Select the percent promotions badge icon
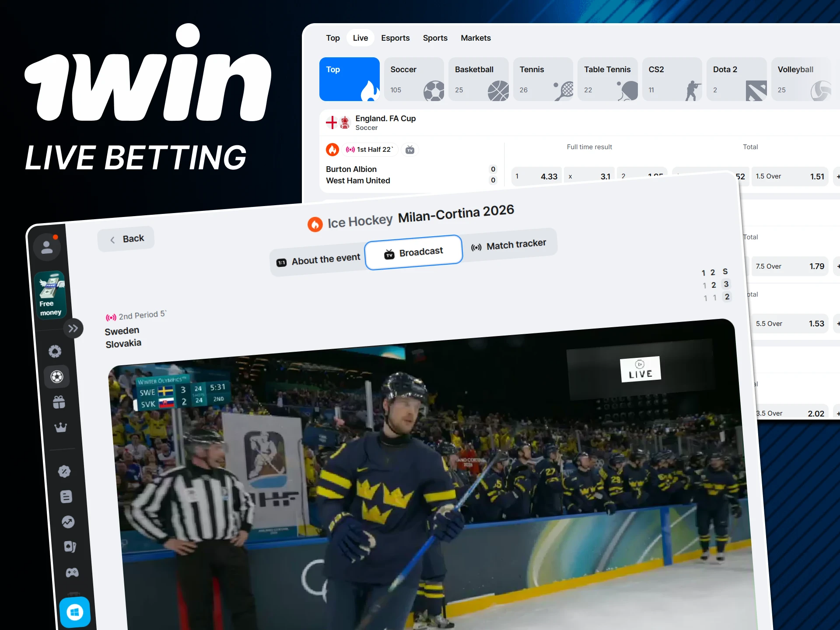 pos(65,471)
